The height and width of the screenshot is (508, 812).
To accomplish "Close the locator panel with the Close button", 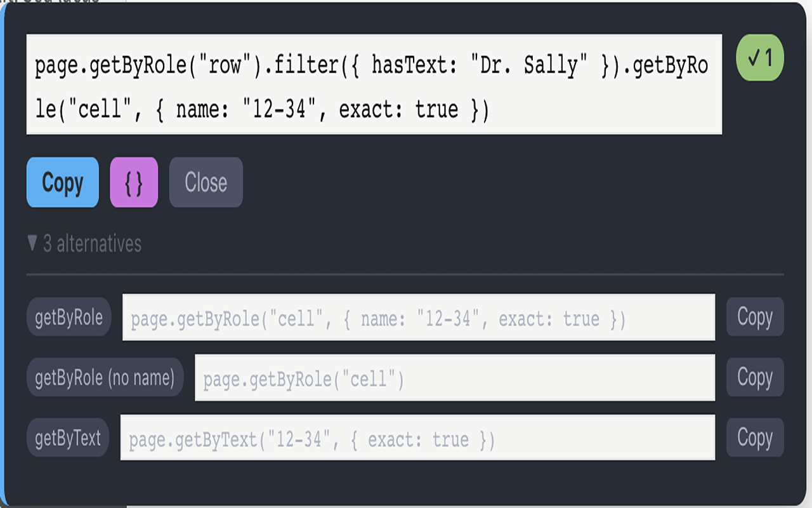I will (206, 182).
